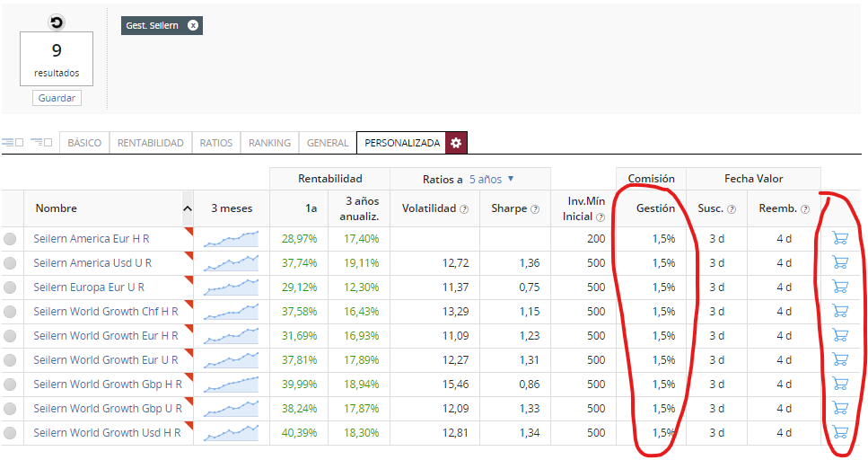Viewport: 868px width, 460px height.
Task: Sort by the Gestión commission column header
Action: tap(655, 208)
